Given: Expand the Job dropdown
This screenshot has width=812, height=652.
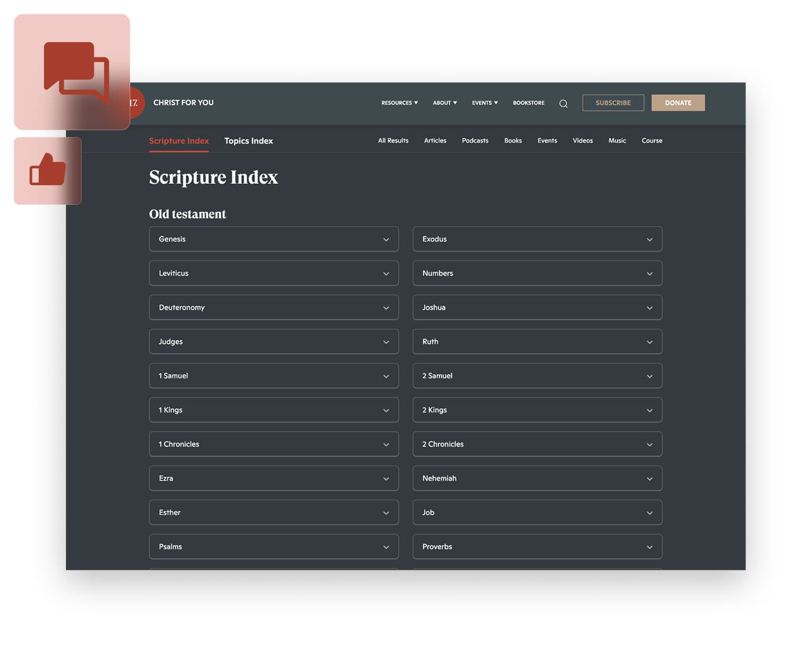Looking at the screenshot, I should coord(537,512).
